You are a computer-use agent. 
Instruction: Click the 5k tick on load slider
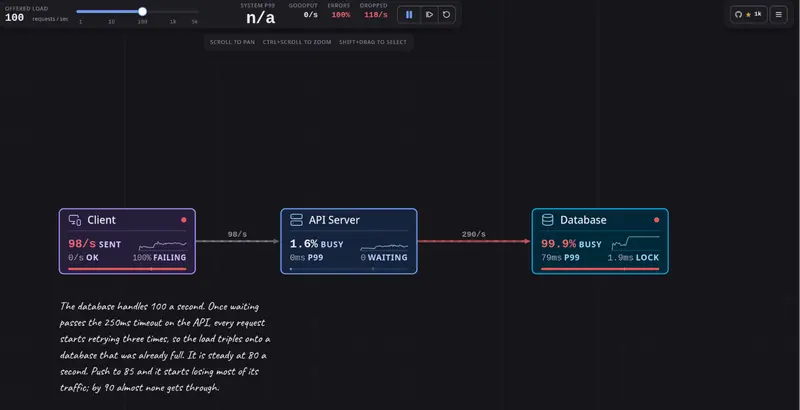pos(194,22)
